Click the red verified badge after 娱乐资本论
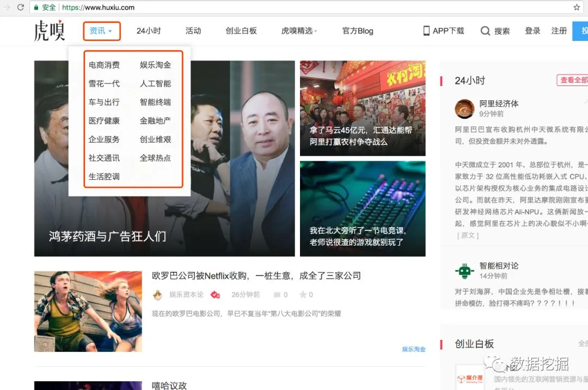 [x=215, y=295]
